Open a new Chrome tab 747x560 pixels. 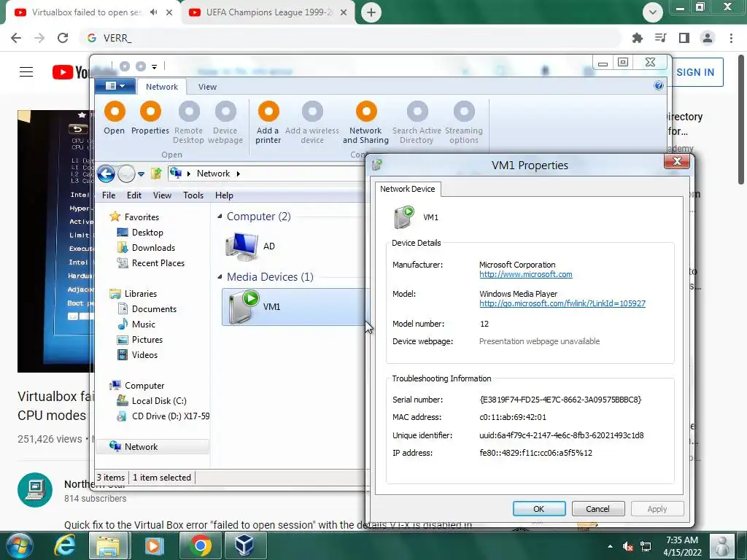tap(371, 12)
